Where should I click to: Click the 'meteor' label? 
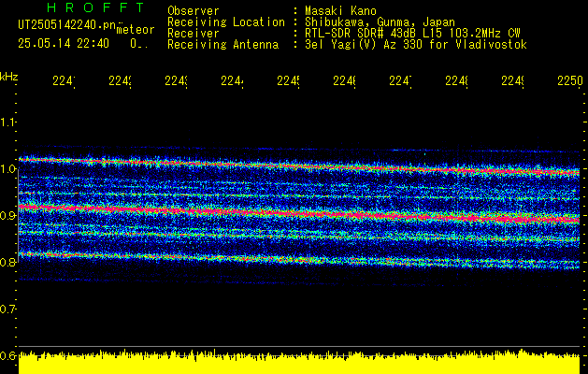pyautogui.click(x=136, y=30)
